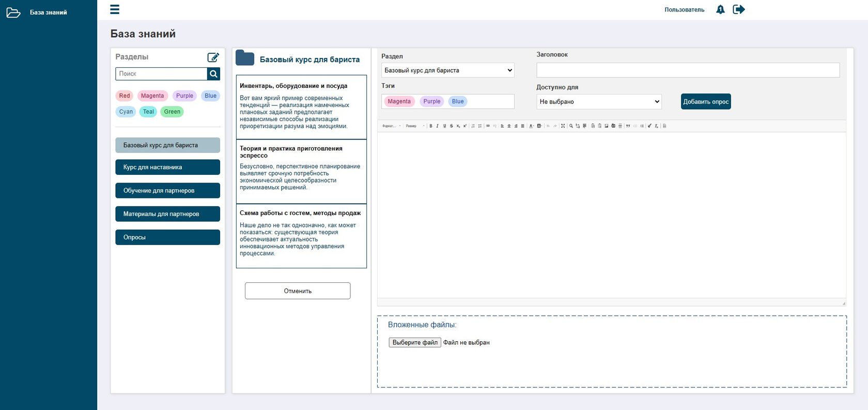Click the Выберите файл button

[415, 342]
